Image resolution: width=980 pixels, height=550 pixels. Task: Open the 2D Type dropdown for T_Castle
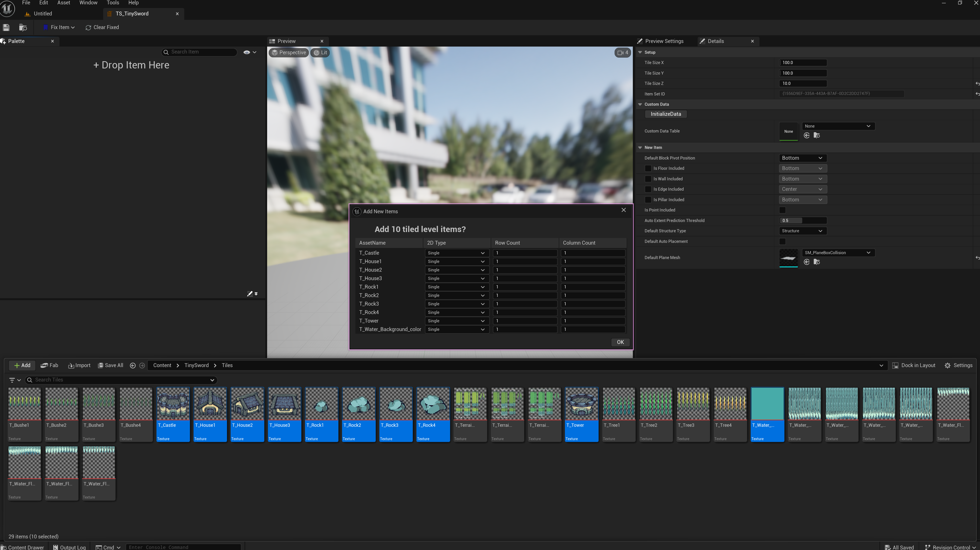(x=456, y=253)
